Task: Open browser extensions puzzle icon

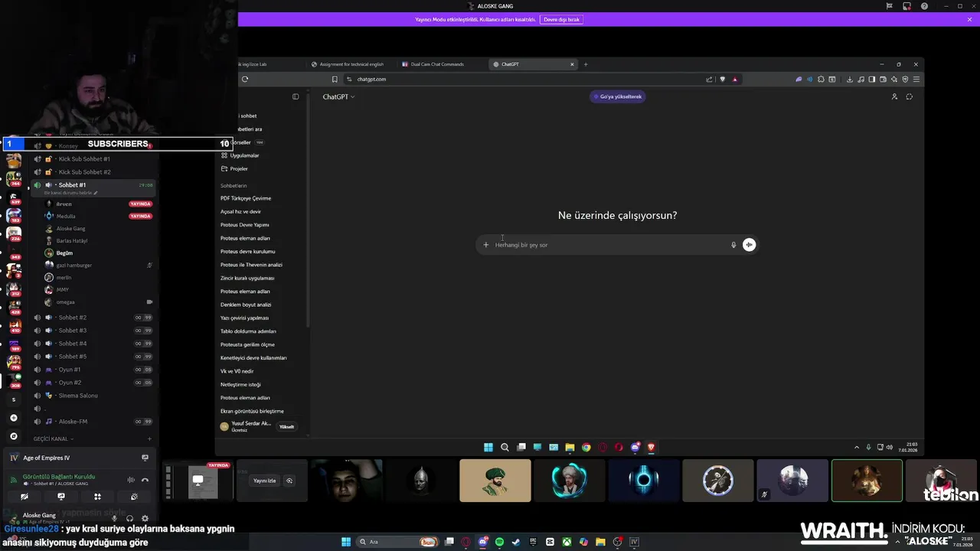Action: click(x=821, y=79)
